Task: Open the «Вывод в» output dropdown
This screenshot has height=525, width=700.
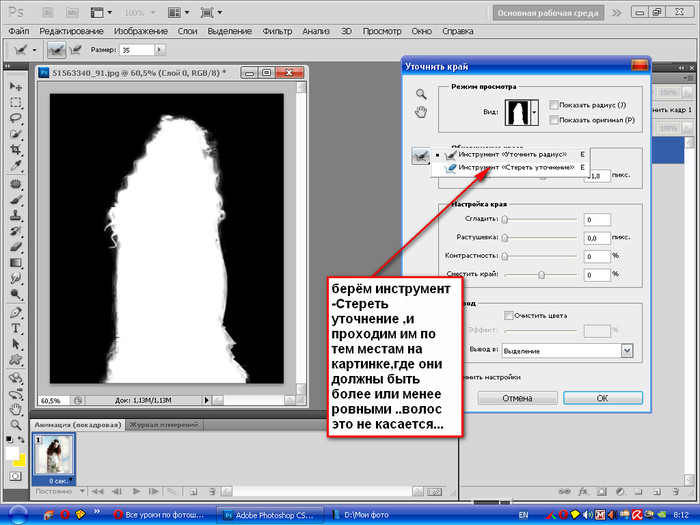Action: (627, 351)
